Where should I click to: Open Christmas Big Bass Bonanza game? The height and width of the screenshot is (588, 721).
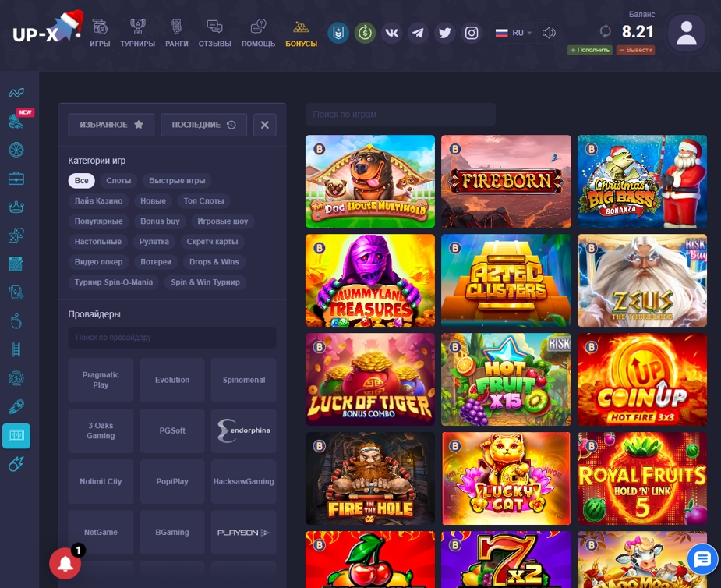pyautogui.click(x=642, y=181)
